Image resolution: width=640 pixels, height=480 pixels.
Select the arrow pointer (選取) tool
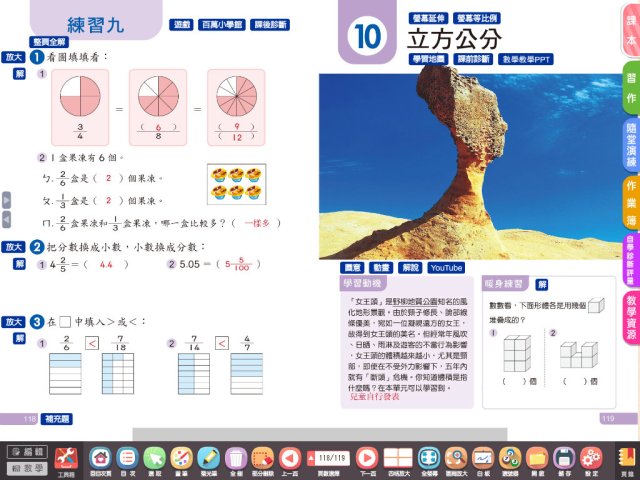(154, 457)
